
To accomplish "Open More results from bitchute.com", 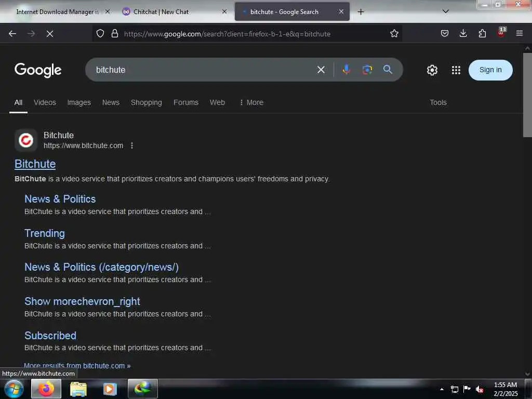I will (77, 366).
